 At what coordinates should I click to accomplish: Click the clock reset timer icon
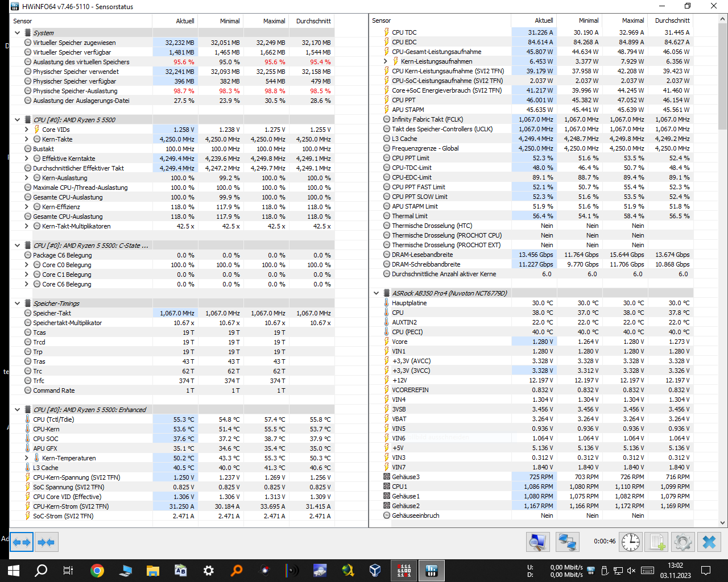pyautogui.click(x=631, y=542)
